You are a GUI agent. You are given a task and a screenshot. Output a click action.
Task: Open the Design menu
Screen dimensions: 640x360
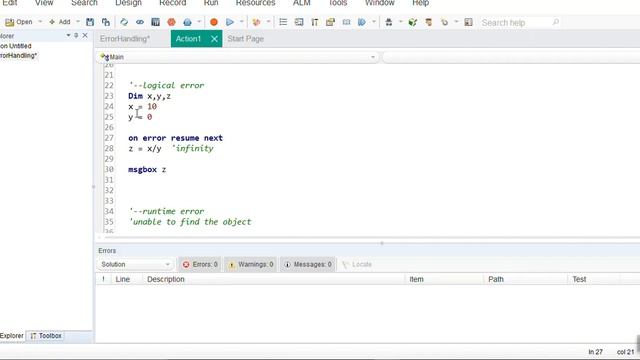[128, 3]
